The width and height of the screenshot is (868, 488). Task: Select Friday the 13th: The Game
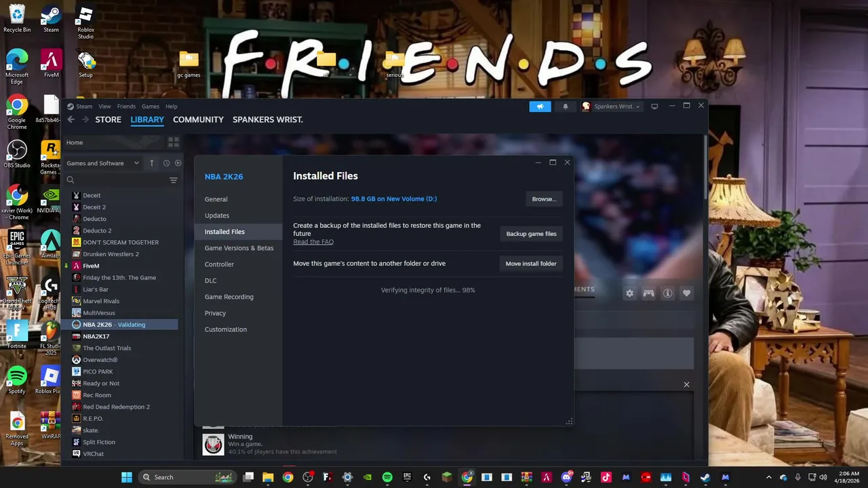pos(119,277)
